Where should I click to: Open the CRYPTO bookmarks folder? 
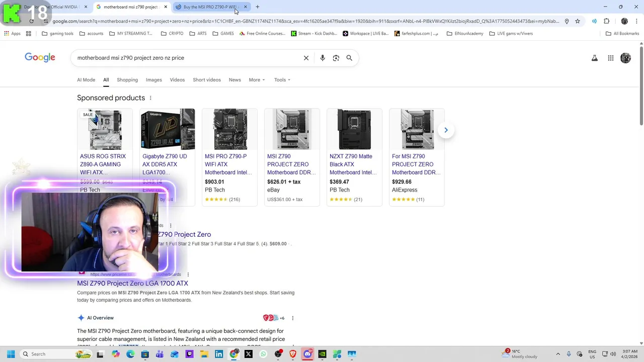point(172,34)
